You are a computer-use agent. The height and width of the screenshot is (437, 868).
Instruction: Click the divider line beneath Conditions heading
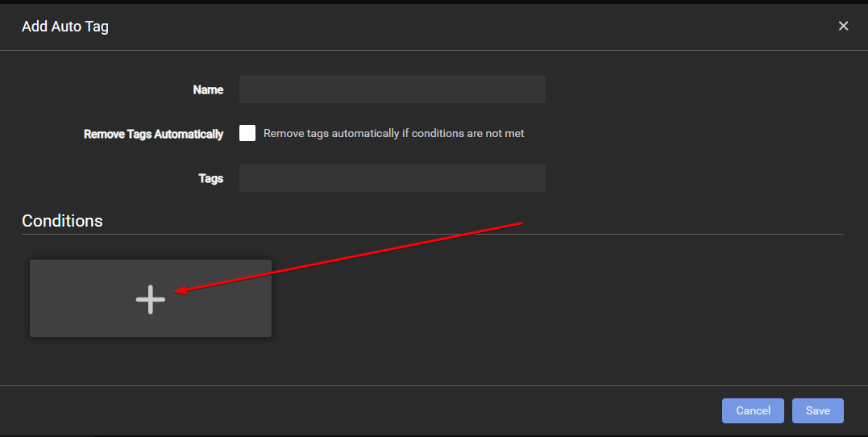click(432, 235)
